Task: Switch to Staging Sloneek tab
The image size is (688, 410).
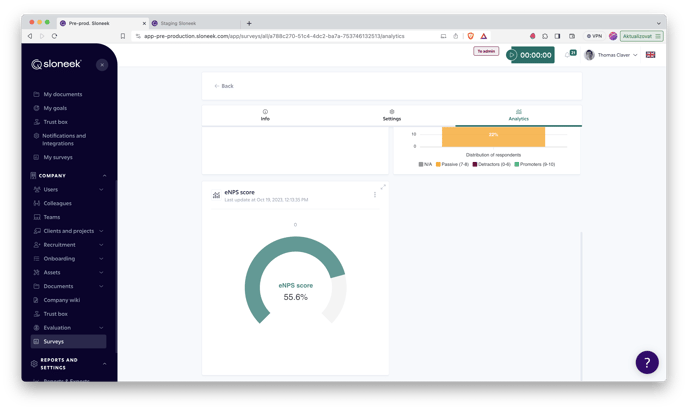Action: pyautogui.click(x=194, y=23)
